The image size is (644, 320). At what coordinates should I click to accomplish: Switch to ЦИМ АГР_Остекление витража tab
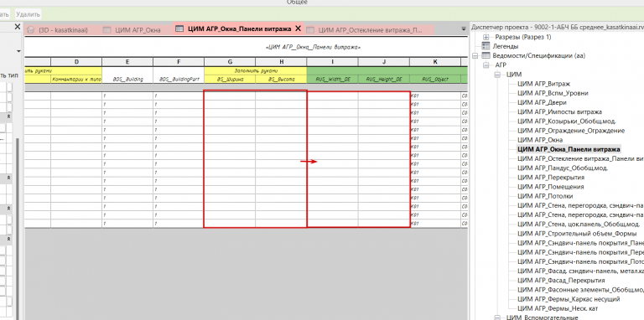click(x=370, y=29)
